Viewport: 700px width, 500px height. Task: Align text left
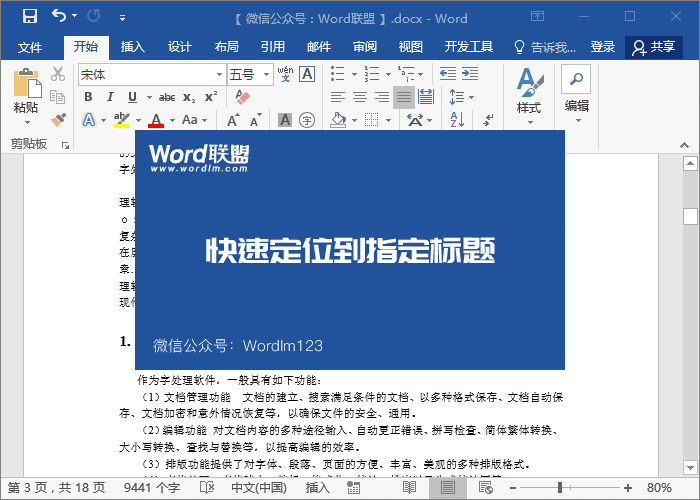(338, 97)
